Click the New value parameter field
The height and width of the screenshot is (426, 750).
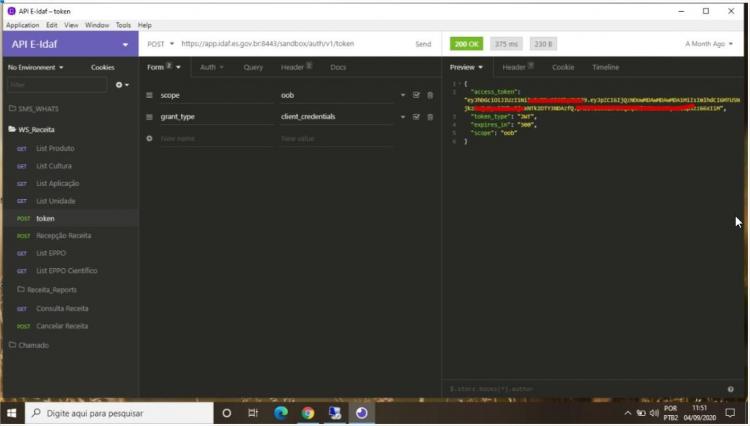tap(337, 139)
